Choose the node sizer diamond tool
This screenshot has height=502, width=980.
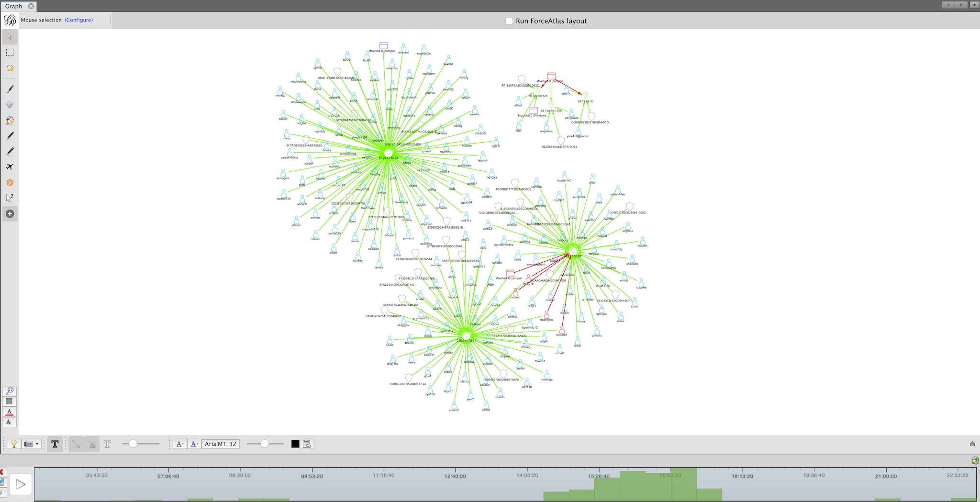click(x=10, y=104)
